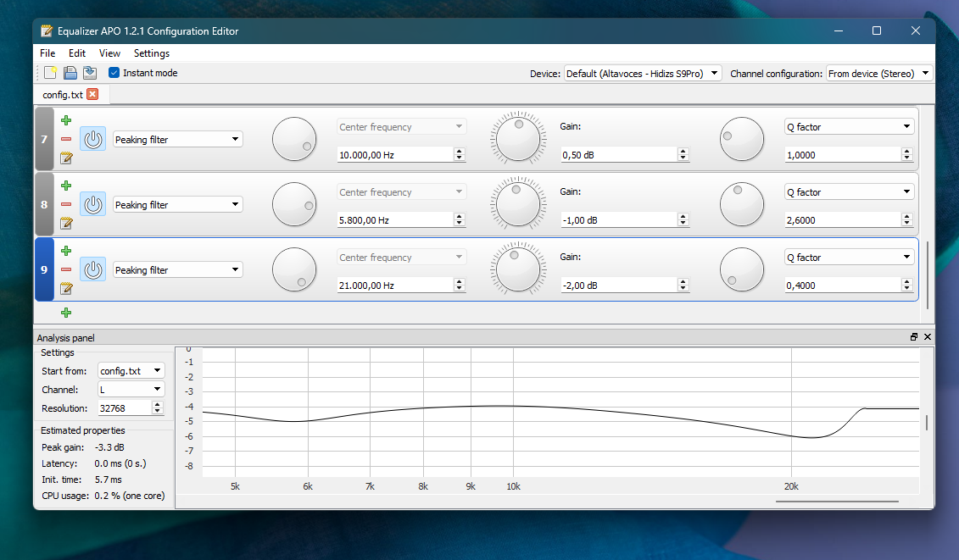The width and height of the screenshot is (959, 560).
Task: Click the save-as toolbar icon
Action: coord(90,73)
